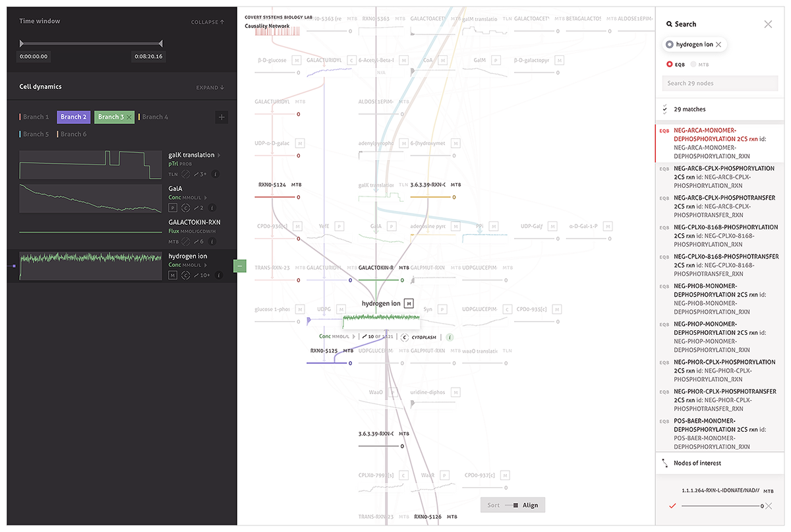Expand the galK translation arrow
Viewport: 791px width, 532px height.
click(220, 155)
